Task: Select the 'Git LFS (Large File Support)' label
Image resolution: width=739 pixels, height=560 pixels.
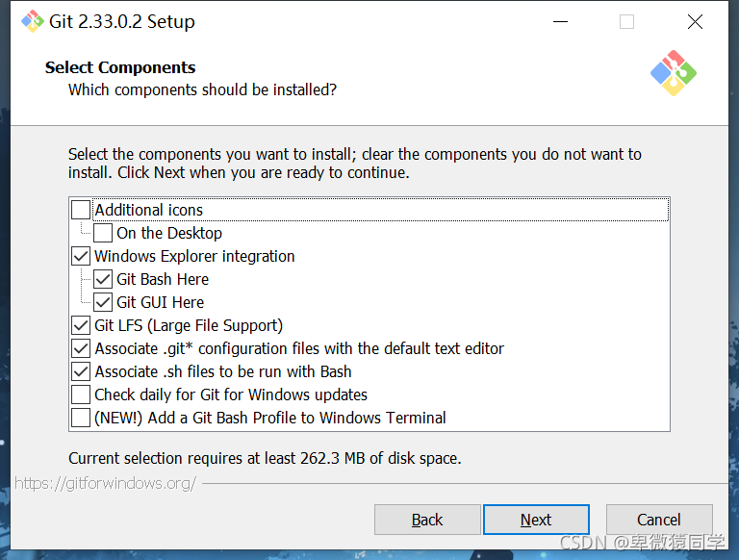Action: (189, 326)
